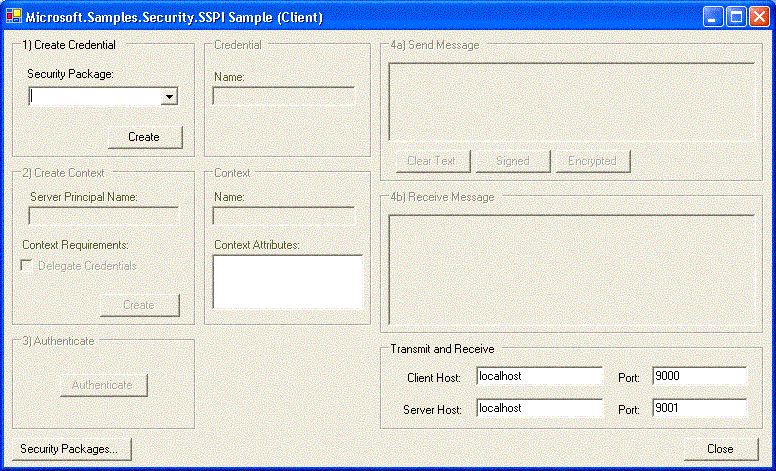Click the application icon in the title bar

[x=13, y=16]
